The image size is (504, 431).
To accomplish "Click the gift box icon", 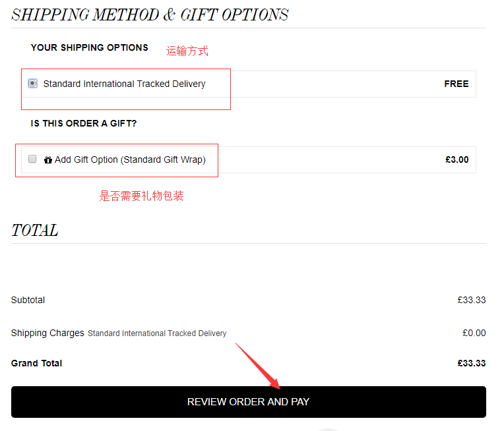I will [47, 159].
